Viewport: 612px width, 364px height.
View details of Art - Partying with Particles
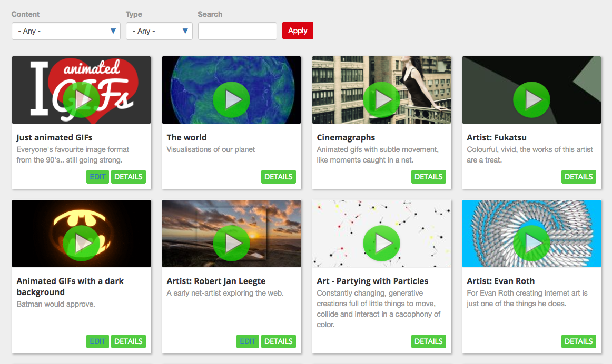point(429,341)
